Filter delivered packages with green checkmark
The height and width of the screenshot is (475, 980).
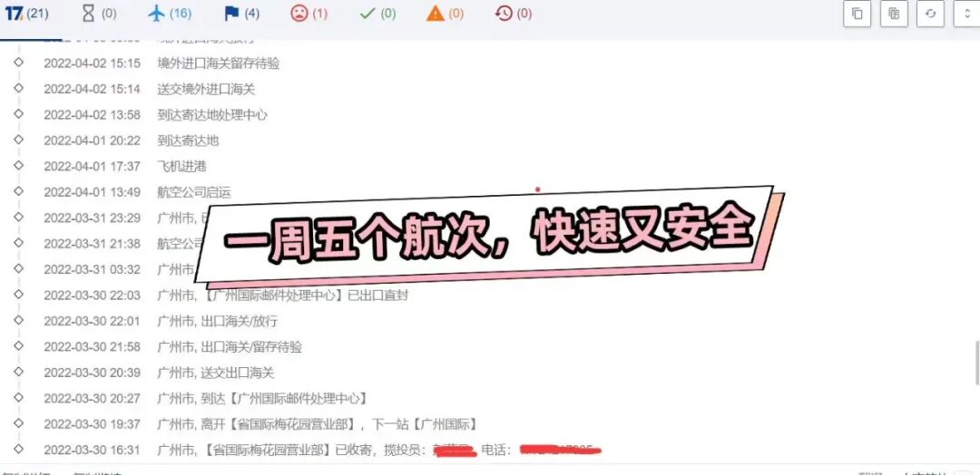377,13
